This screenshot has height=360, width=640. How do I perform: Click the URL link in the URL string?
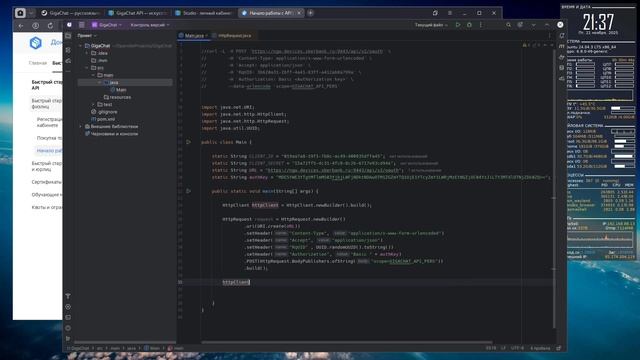tap(333, 170)
